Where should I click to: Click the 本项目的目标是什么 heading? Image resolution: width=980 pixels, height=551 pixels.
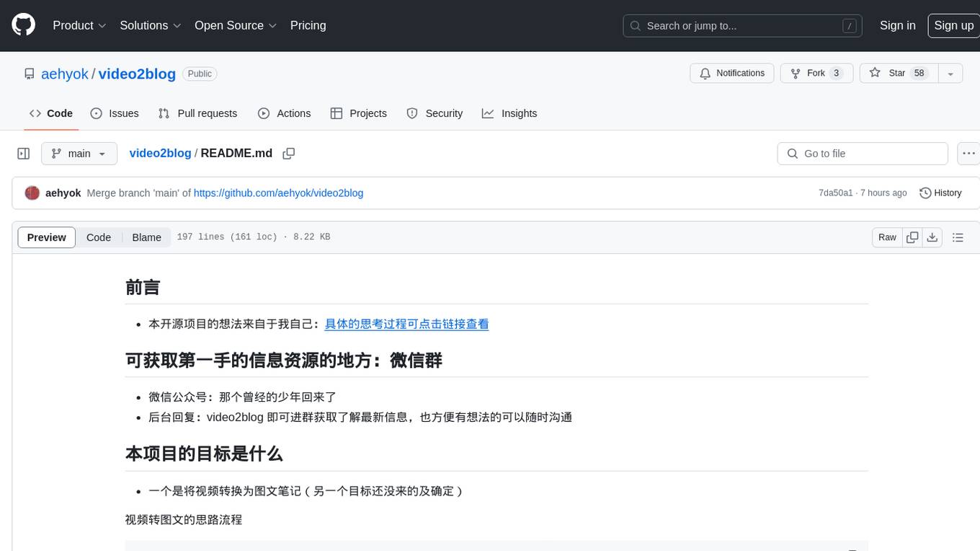tap(204, 454)
